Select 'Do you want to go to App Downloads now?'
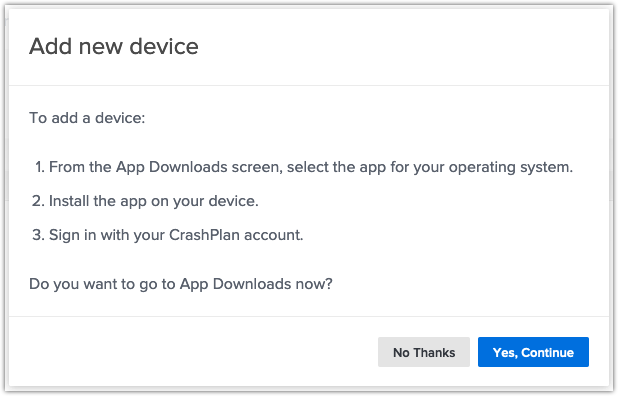The width and height of the screenshot is (618, 396). tap(181, 284)
